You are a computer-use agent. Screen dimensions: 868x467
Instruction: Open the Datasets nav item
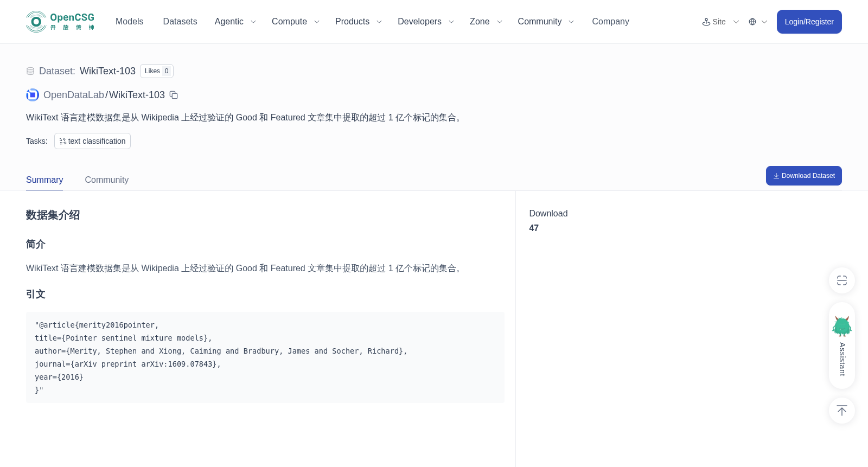click(180, 22)
